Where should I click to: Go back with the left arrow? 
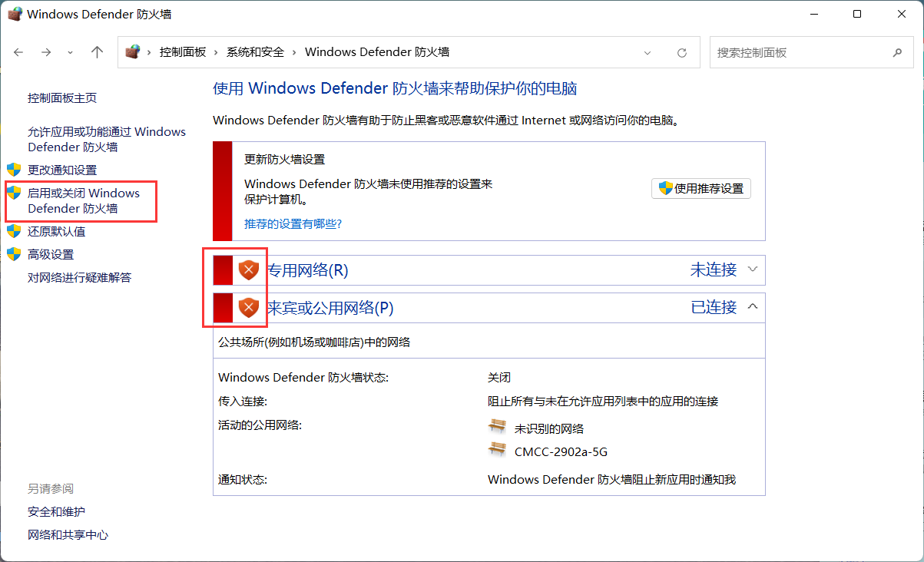(19, 52)
